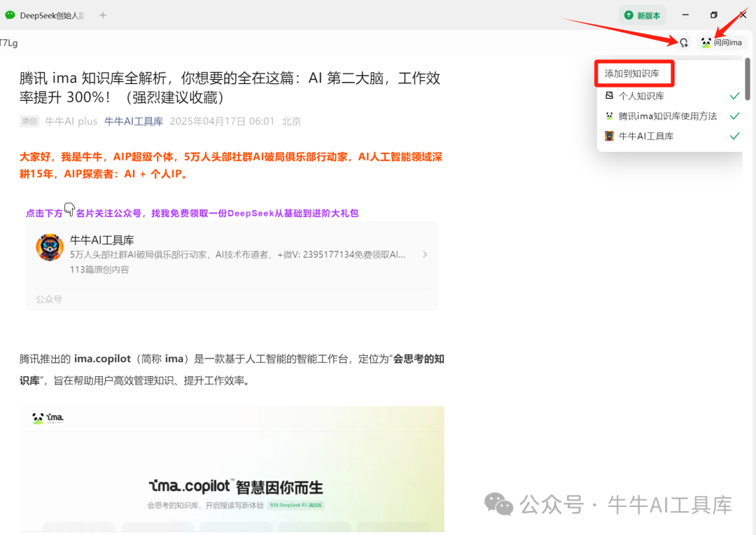Uncheck the 腾讯ima知识库使用方法 checkmark

734,116
